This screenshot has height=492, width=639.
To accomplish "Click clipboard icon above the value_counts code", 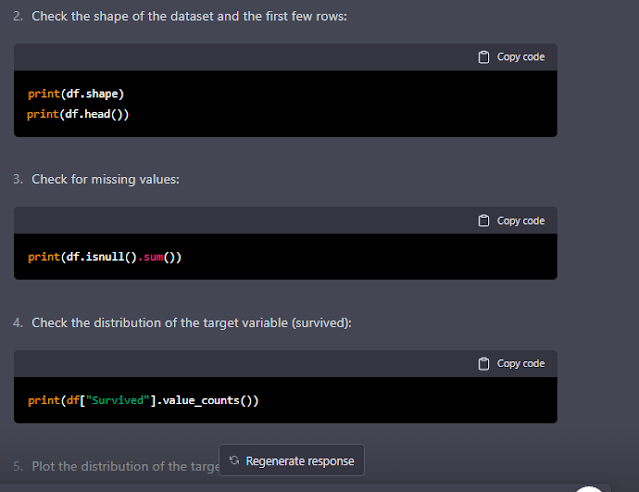I will coord(484,364).
